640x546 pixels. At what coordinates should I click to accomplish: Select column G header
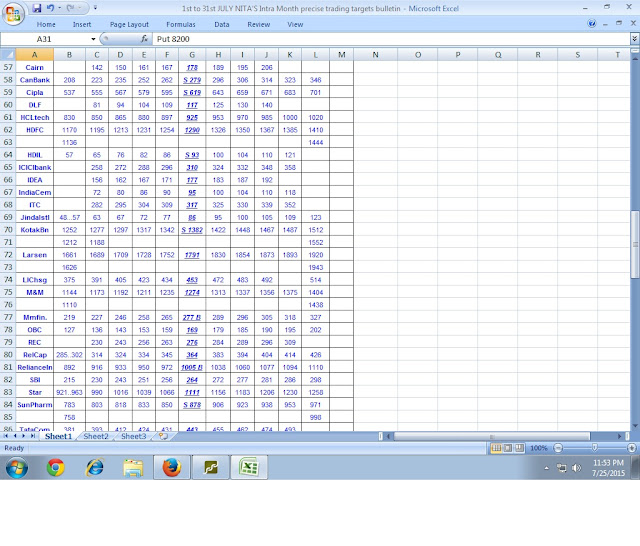(192, 54)
